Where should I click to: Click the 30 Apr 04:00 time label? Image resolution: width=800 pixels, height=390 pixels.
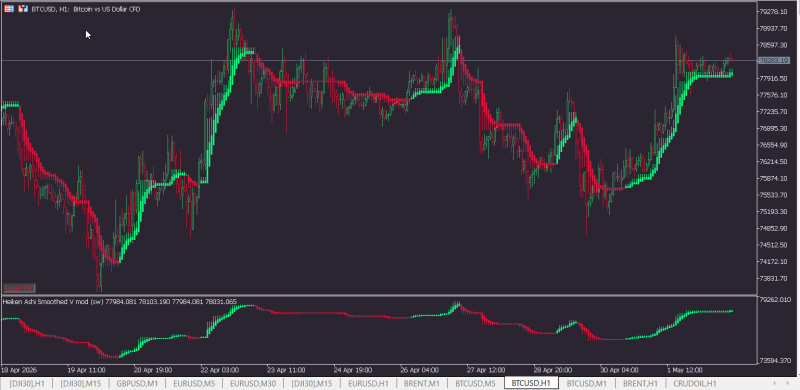(619, 370)
